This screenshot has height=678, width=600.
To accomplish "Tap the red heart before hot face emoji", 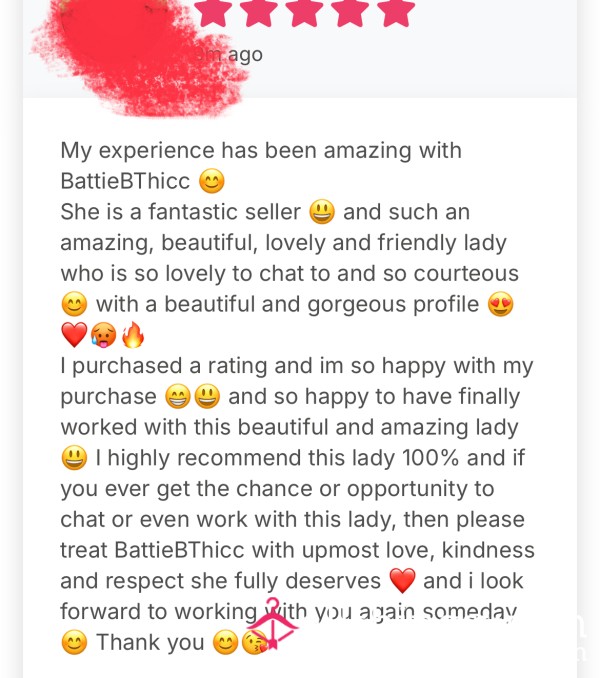I will coord(74,335).
